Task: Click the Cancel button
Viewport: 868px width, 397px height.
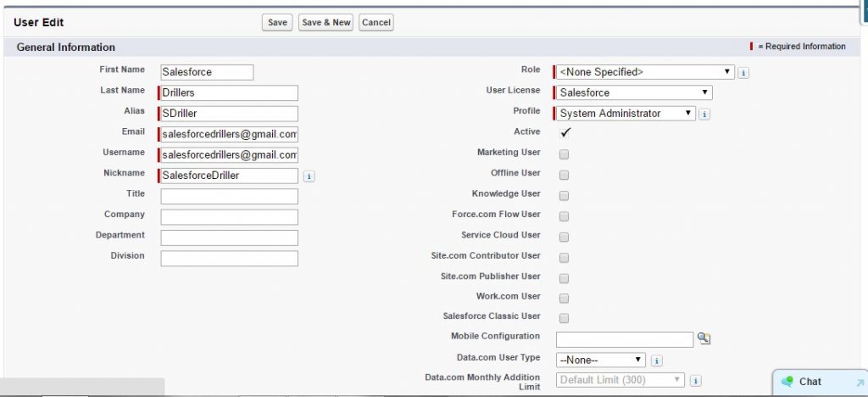Action: click(376, 23)
